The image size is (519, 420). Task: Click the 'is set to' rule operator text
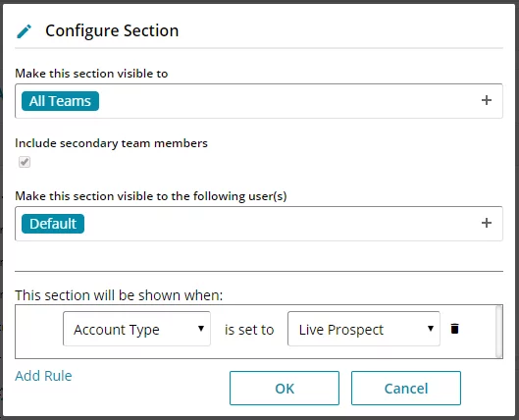(249, 330)
